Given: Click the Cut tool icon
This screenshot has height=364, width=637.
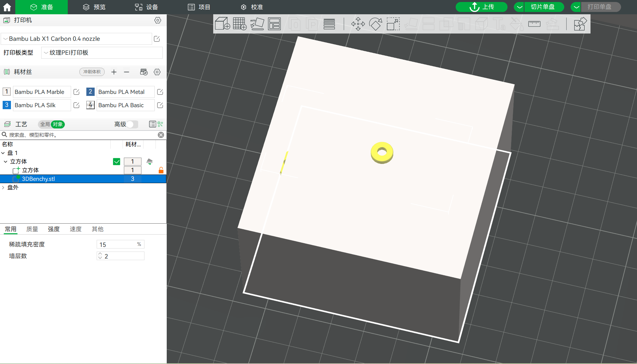Looking at the screenshot, I should point(428,24).
